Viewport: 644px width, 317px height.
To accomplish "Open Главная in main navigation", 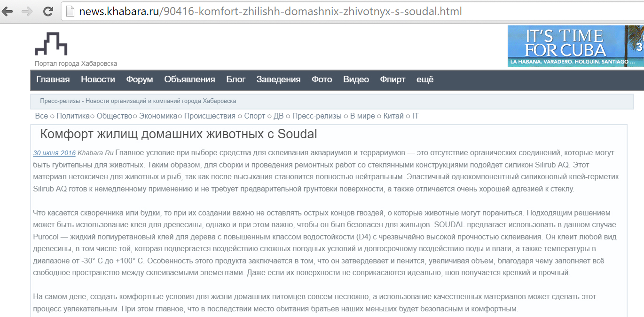I will coord(53,79).
